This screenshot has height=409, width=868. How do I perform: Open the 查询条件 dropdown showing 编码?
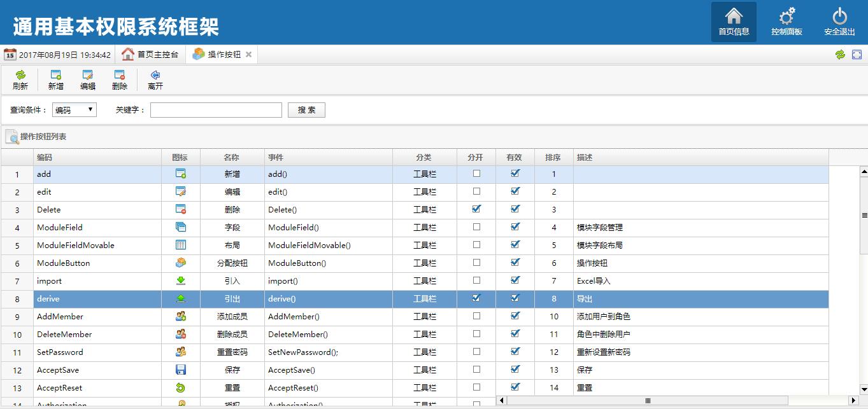(x=74, y=110)
